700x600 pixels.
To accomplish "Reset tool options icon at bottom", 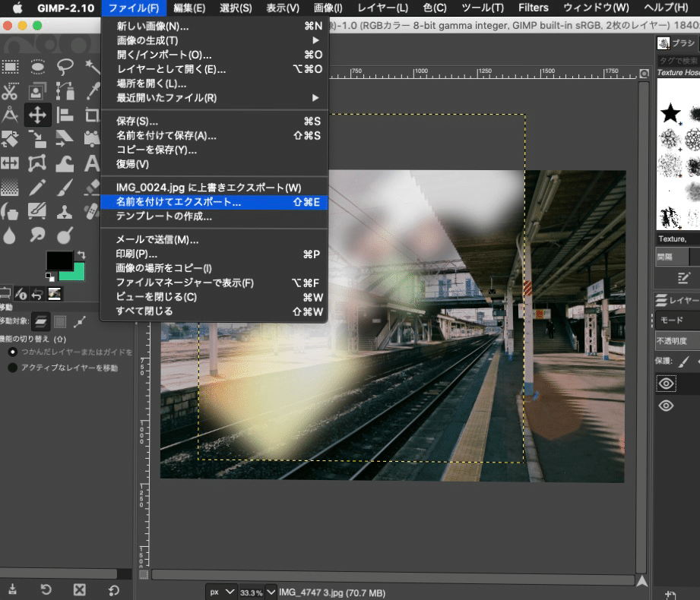I will (114, 589).
